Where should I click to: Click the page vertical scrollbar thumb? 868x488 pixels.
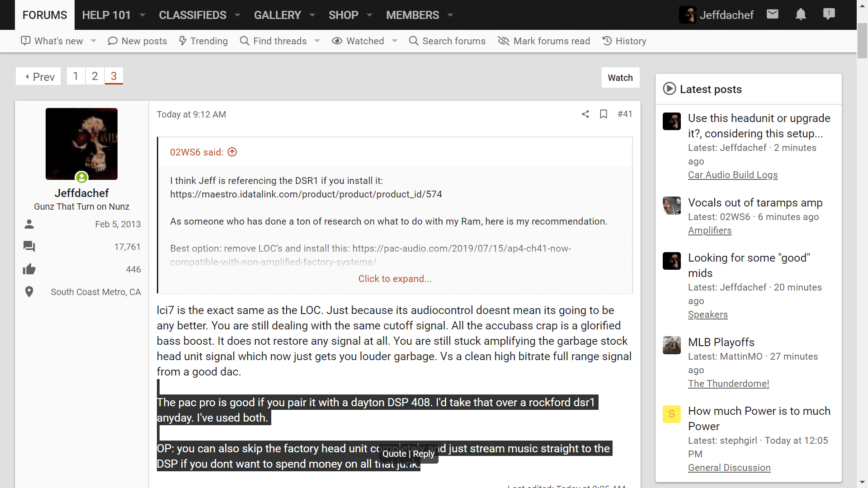(x=862, y=40)
